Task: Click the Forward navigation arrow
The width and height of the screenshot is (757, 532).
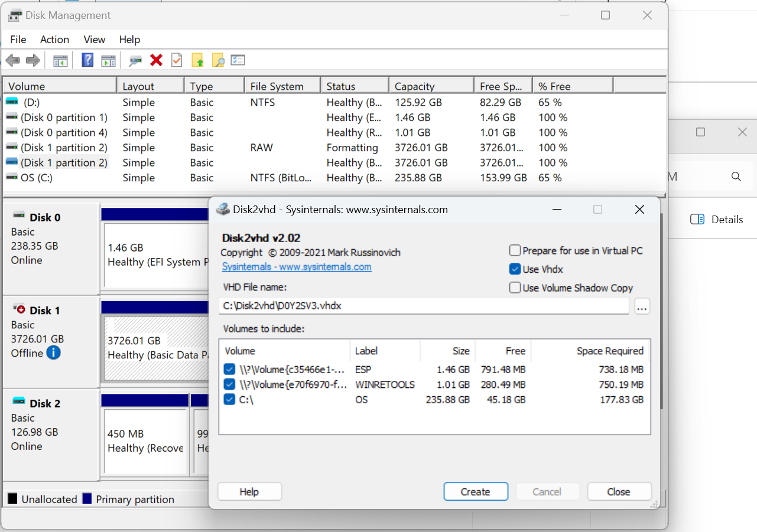Action: click(x=33, y=60)
